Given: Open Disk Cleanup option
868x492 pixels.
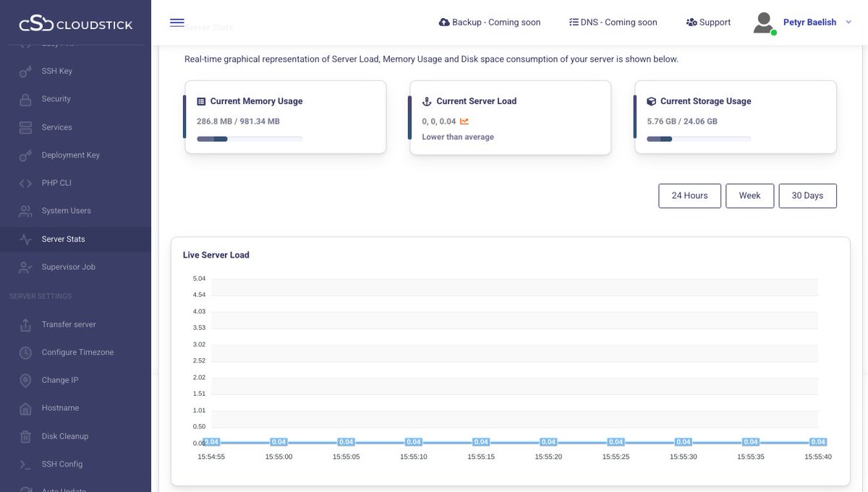Looking at the screenshot, I should tap(65, 436).
